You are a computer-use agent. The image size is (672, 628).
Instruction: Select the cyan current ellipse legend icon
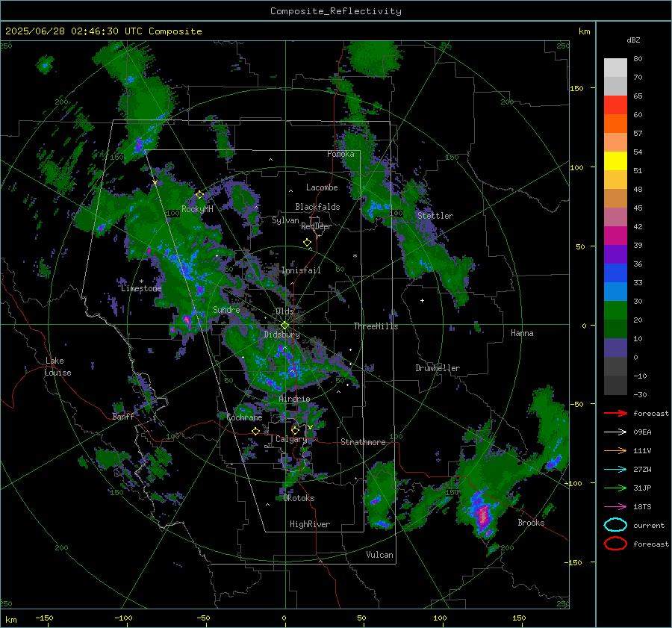pyautogui.click(x=615, y=525)
